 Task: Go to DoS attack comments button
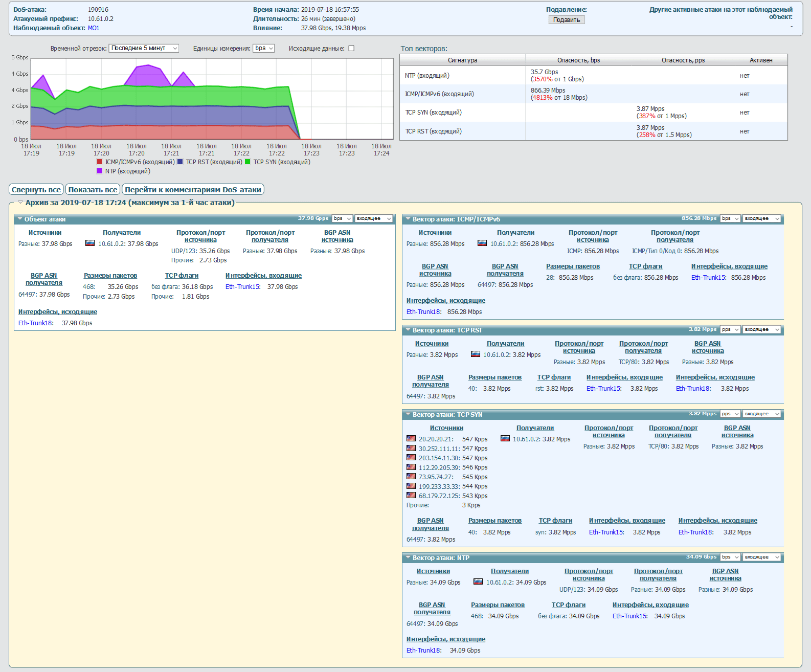point(193,190)
